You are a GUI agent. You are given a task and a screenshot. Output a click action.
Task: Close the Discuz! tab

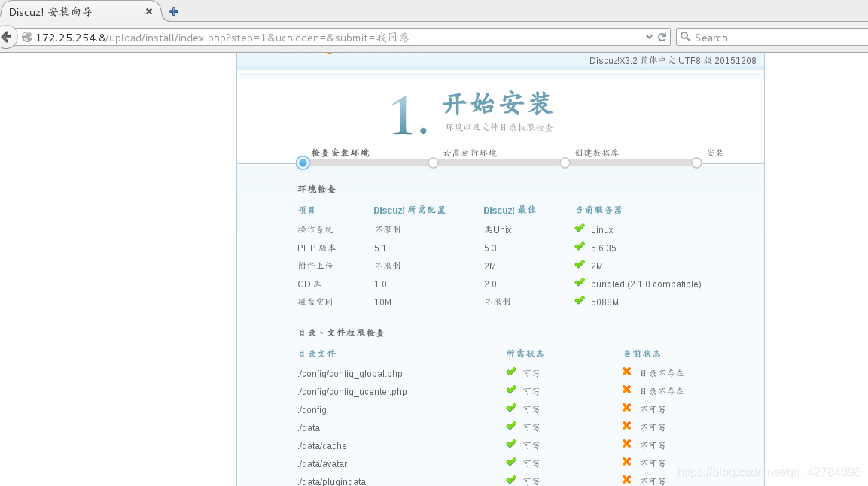pos(149,11)
